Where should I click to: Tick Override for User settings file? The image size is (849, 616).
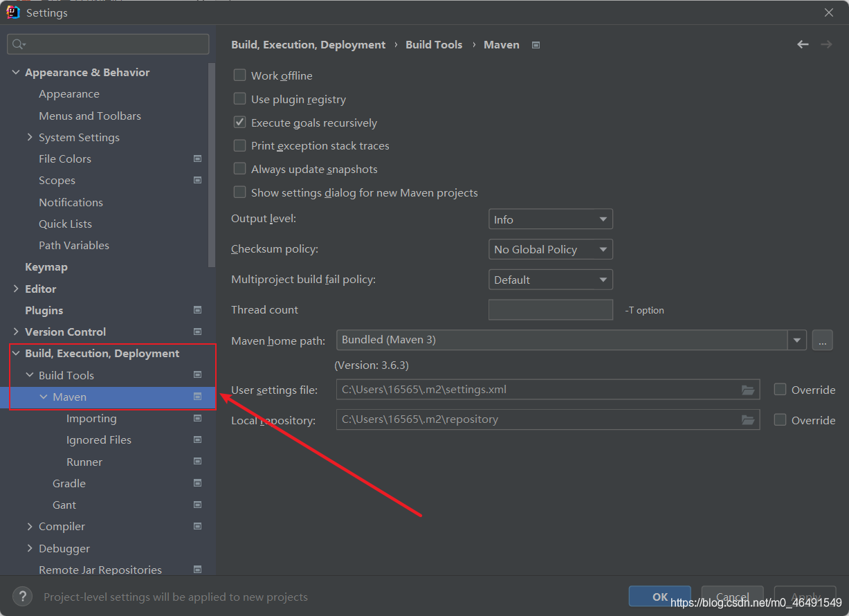[780, 390]
